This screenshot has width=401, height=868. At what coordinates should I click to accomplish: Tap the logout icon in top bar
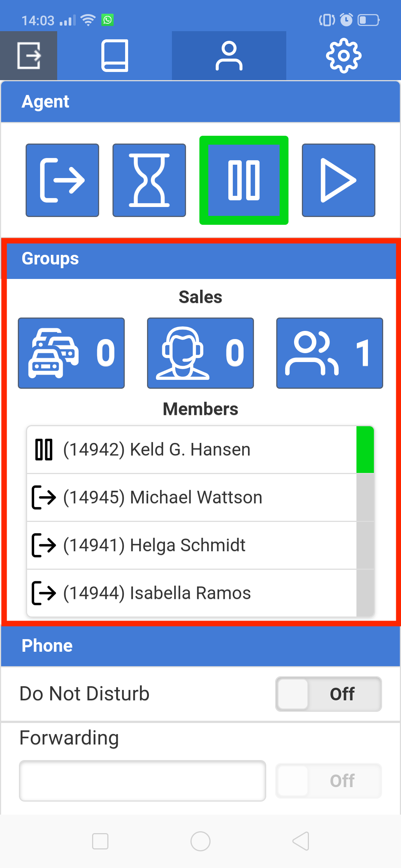coord(29,56)
